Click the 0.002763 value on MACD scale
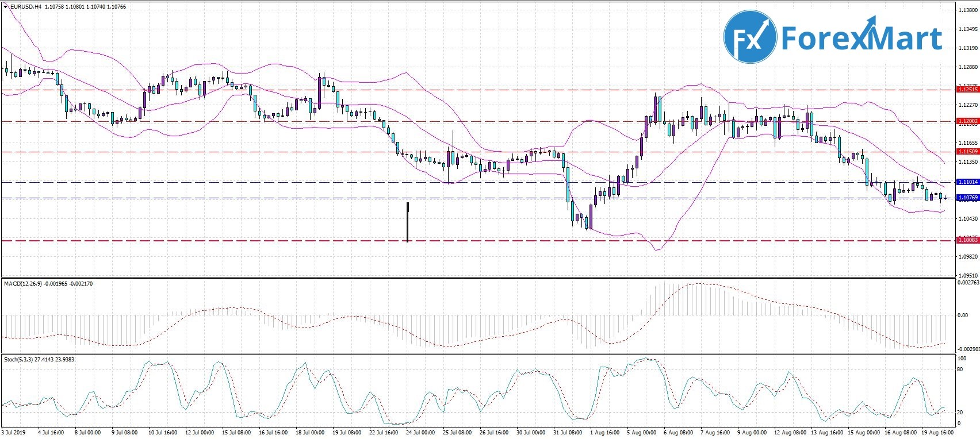The height and width of the screenshot is (439, 980). 967,283
